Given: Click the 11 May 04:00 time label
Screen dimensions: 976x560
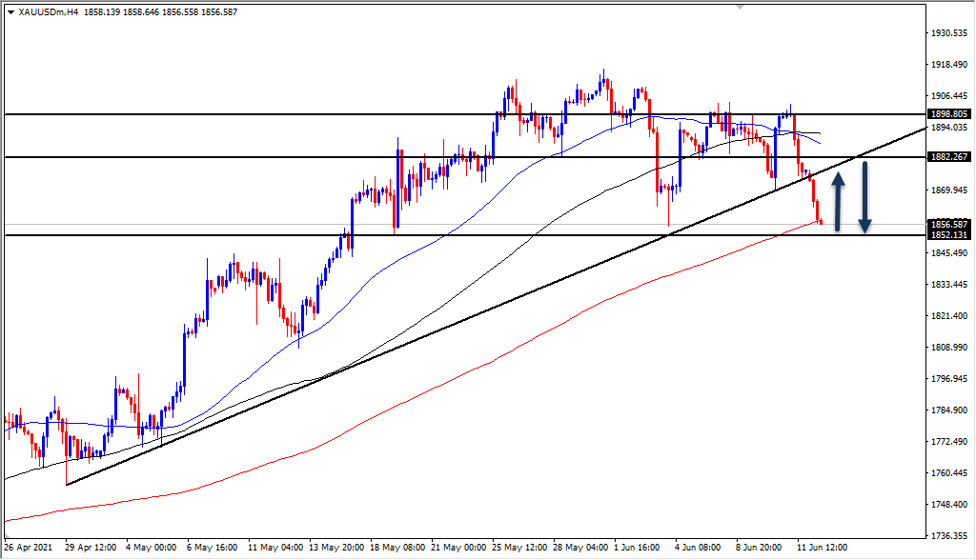Looking at the screenshot, I should coord(275,548).
